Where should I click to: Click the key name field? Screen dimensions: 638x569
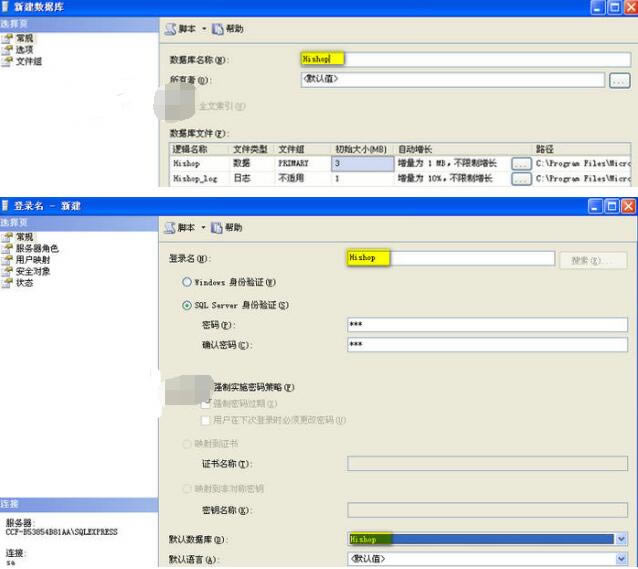click(x=487, y=510)
